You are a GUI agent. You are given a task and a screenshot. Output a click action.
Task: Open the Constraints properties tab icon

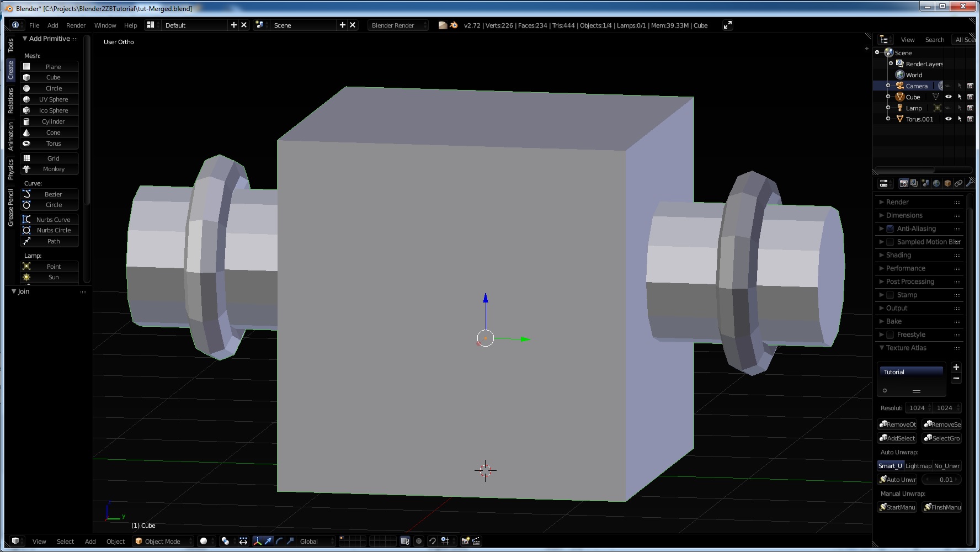tap(958, 183)
